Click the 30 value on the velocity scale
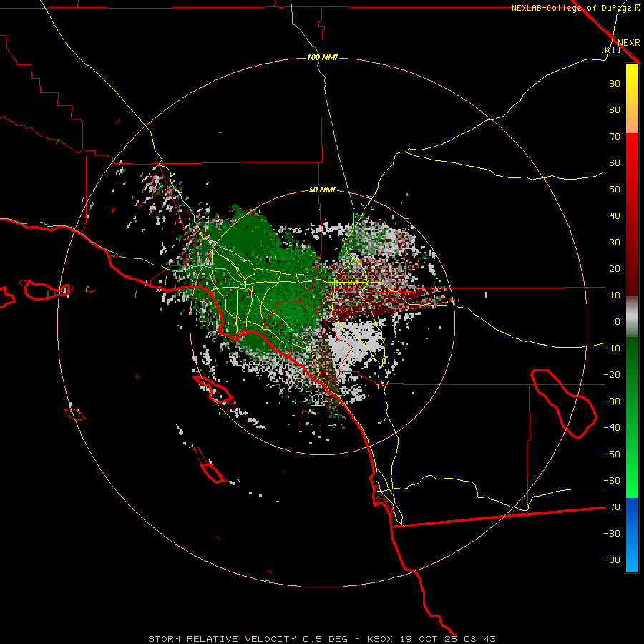The image size is (644, 644). 615,243
